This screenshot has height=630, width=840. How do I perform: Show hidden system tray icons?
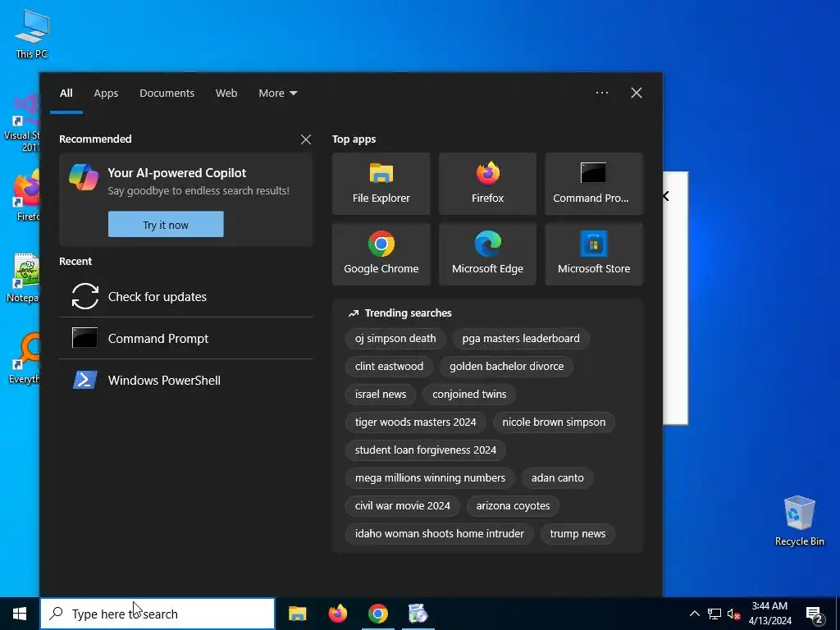(694, 614)
